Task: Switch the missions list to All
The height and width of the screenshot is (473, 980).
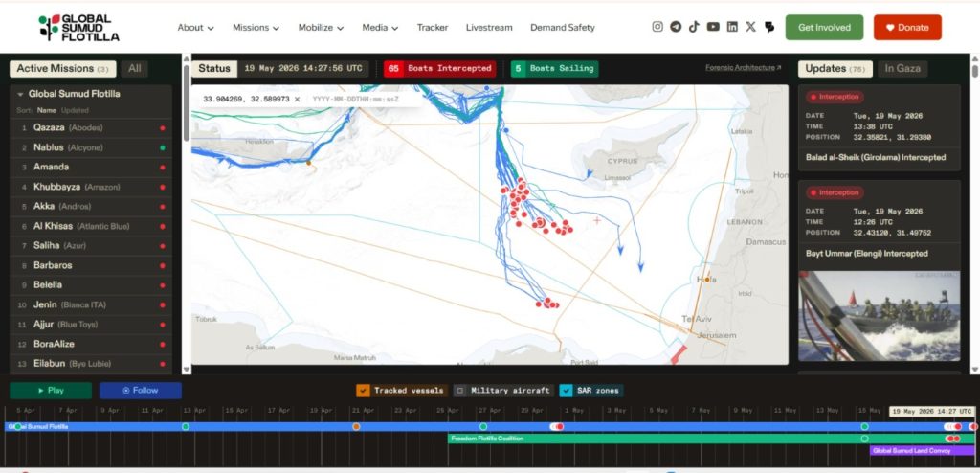Action: pos(134,69)
